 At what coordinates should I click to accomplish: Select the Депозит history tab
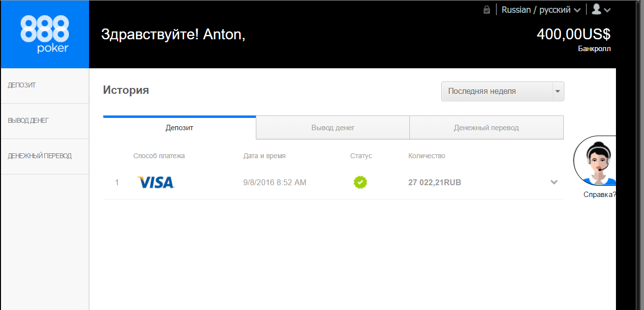180,128
